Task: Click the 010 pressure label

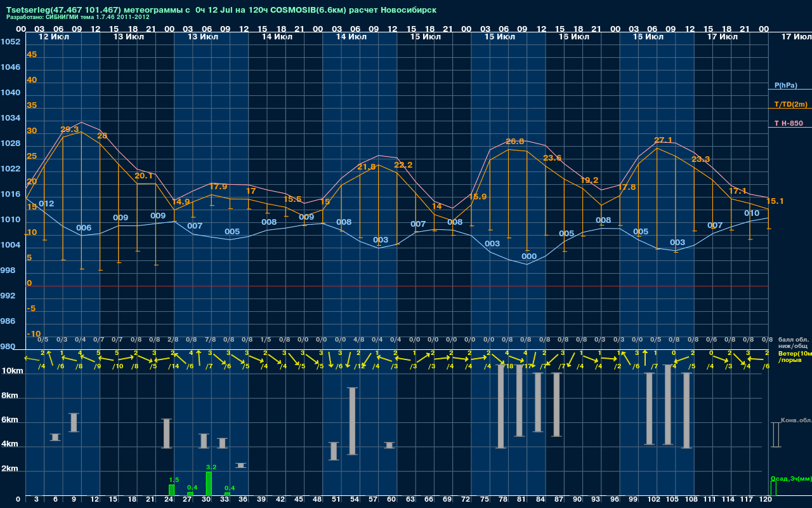Action: pyautogui.click(x=752, y=213)
